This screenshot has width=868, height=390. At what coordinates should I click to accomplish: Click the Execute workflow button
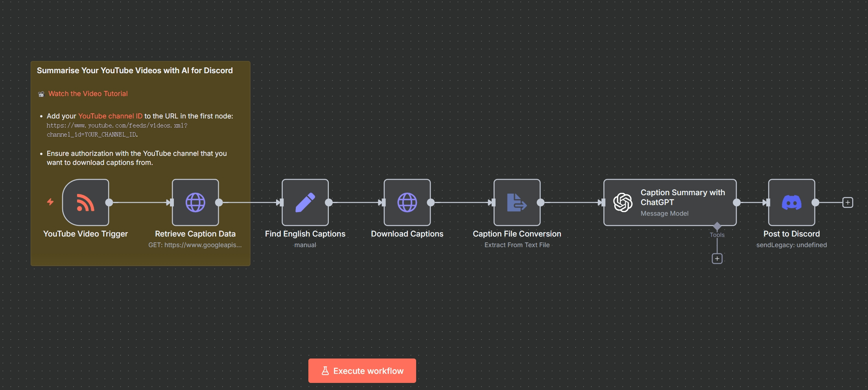(362, 371)
